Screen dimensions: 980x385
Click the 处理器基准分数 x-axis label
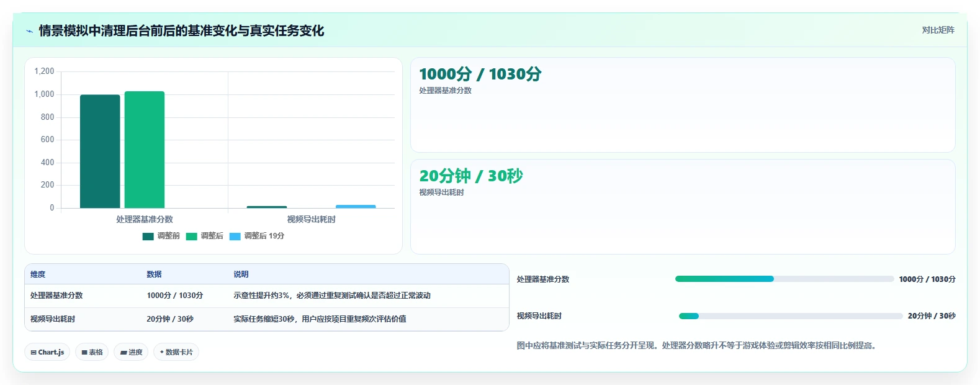coord(145,219)
